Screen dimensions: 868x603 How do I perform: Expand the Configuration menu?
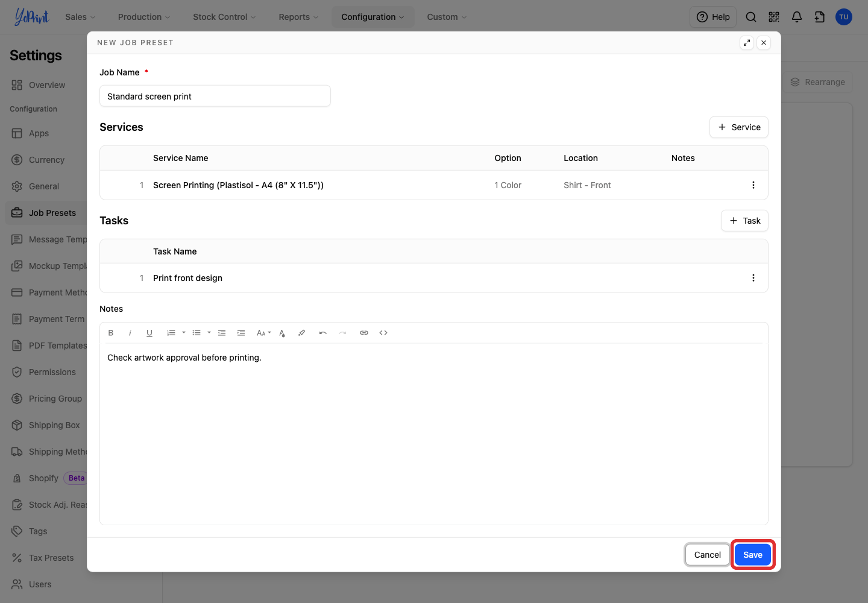coord(373,17)
